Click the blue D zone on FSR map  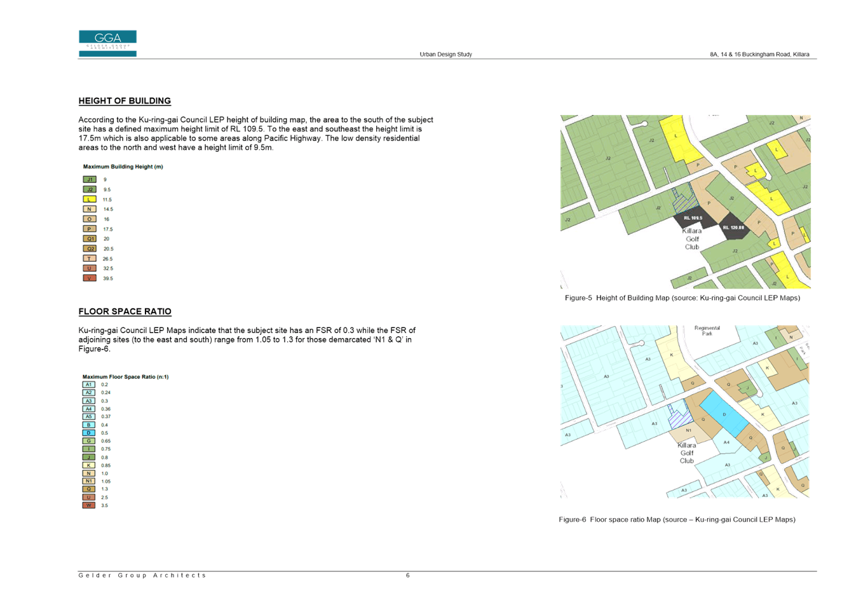pyautogui.click(x=723, y=413)
